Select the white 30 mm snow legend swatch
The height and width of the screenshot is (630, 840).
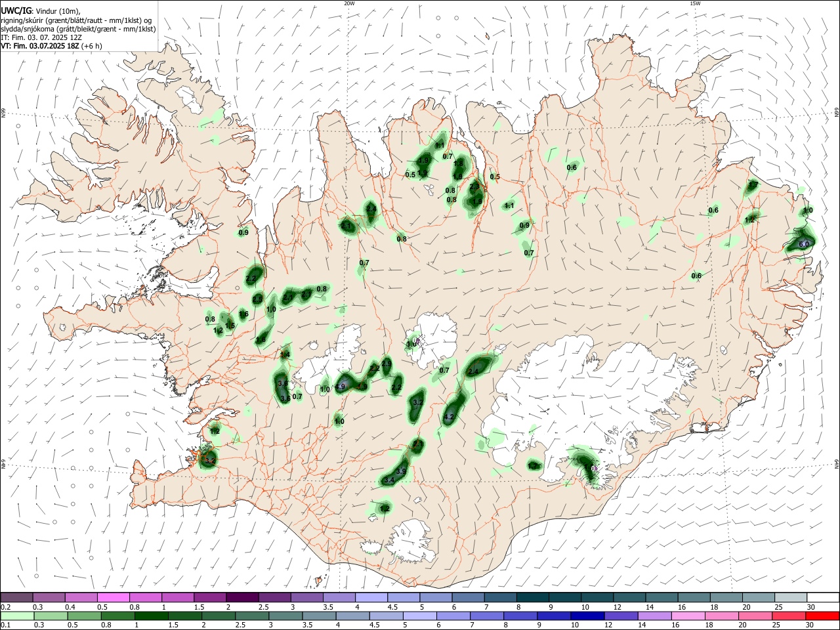pyautogui.click(x=823, y=598)
